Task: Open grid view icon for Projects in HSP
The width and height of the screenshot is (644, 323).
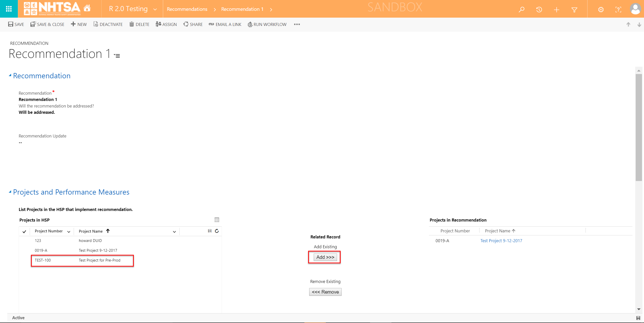Action: coord(217,220)
